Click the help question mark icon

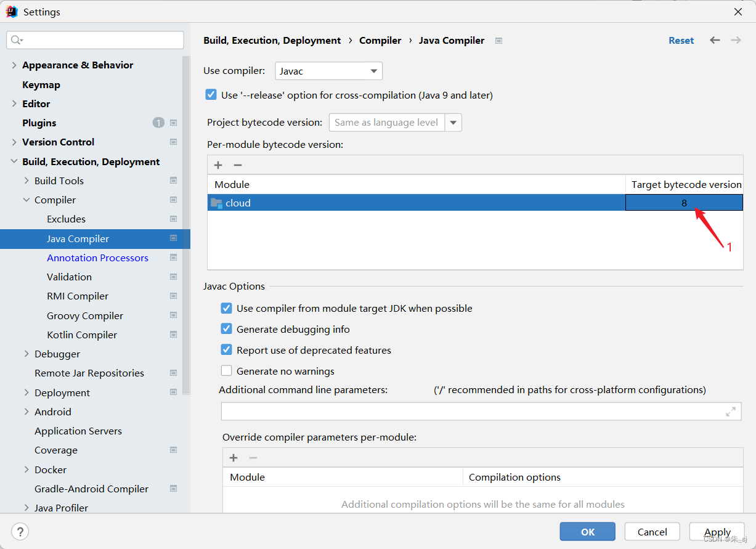(x=20, y=531)
